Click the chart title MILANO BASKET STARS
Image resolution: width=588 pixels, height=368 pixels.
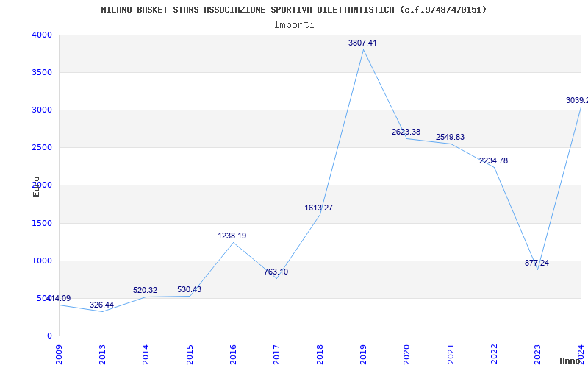pyautogui.click(x=293, y=10)
